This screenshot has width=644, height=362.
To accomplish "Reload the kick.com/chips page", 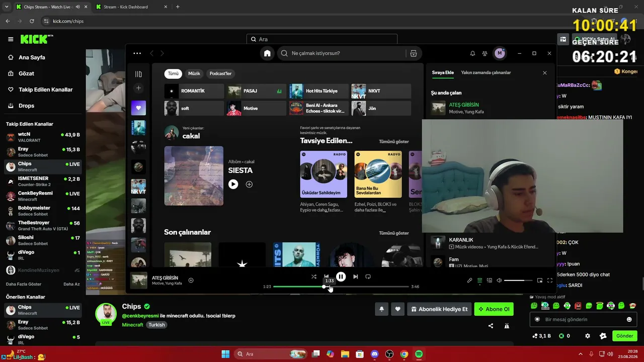I will click(x=32, y=21).
